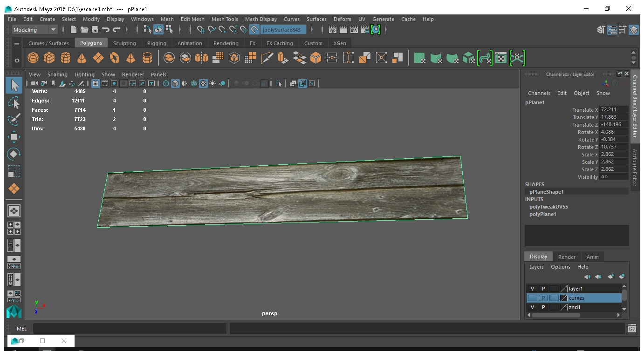Switch to the Render layer tab
Viewport: 644px width, 351px height.
coord(567,256)
